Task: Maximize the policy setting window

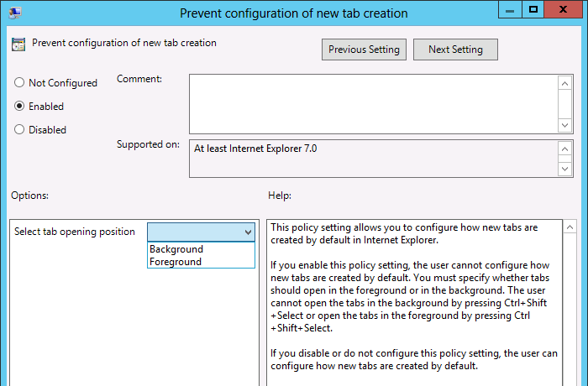Action: pos(532,11)
